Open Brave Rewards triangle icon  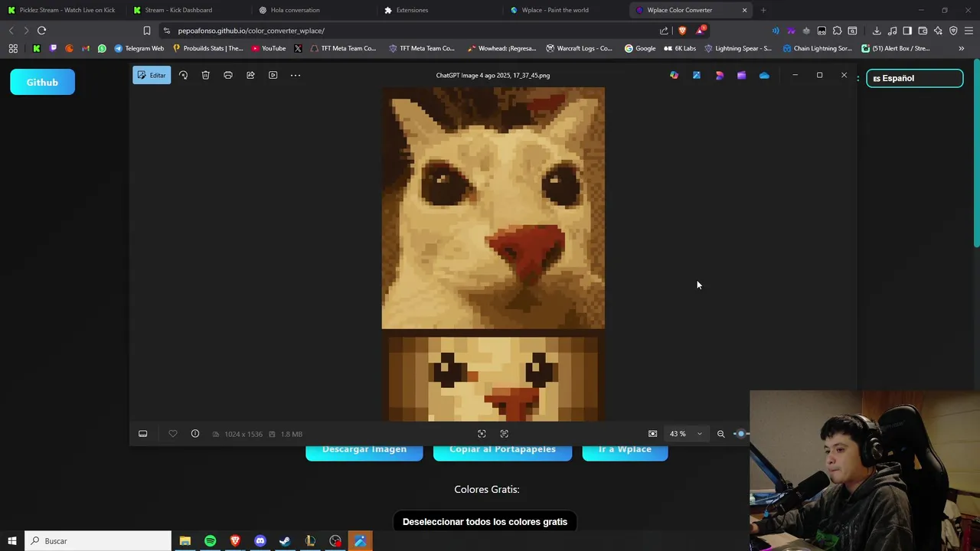point(701,31)
